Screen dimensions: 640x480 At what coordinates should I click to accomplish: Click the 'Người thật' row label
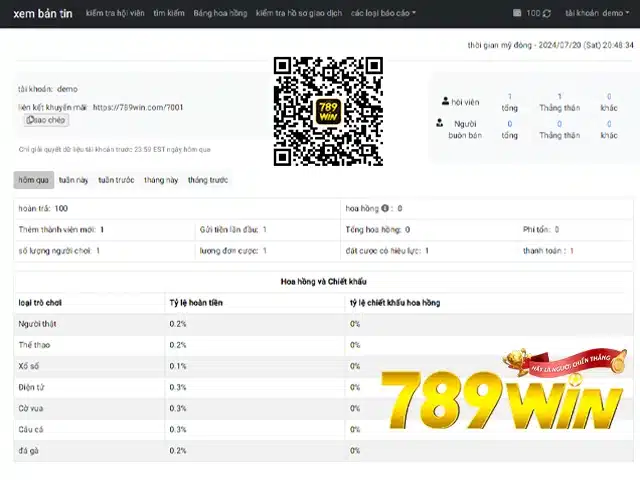(x=38, y=324)
